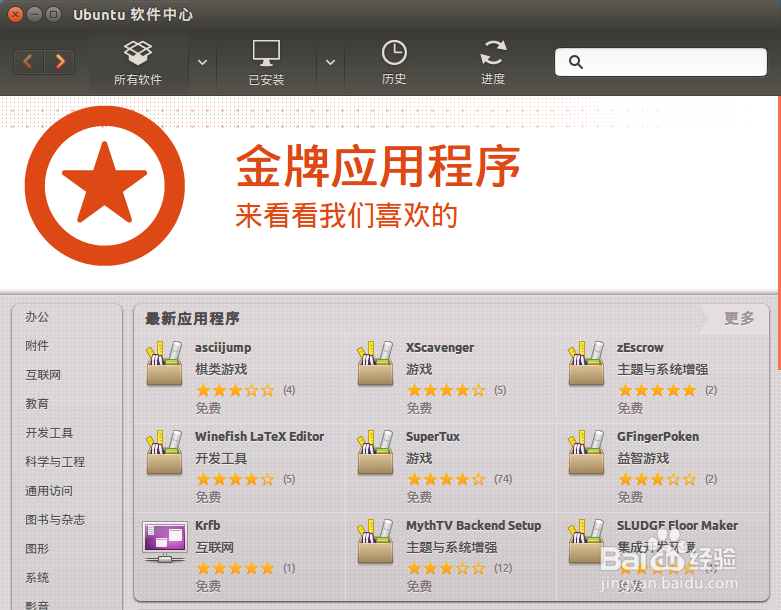Click the SuperTux package icon
This screenshot has width=781, height=610.
coord(375,452)
